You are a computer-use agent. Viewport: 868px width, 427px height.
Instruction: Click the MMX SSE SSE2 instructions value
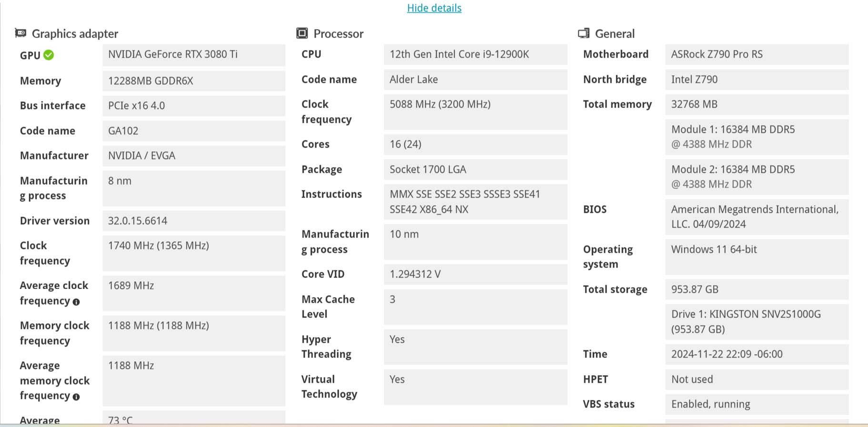(476, 202)
